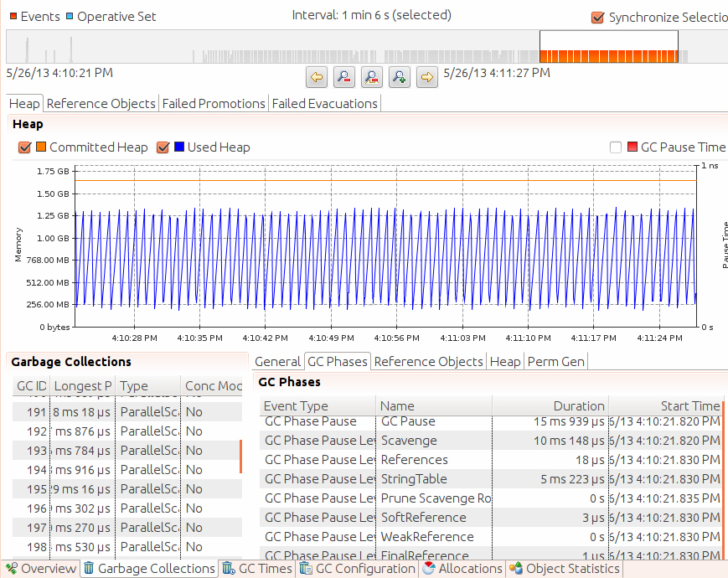
Task: Select garbage collection row with ID 195
Action: (x=126, y=489)
